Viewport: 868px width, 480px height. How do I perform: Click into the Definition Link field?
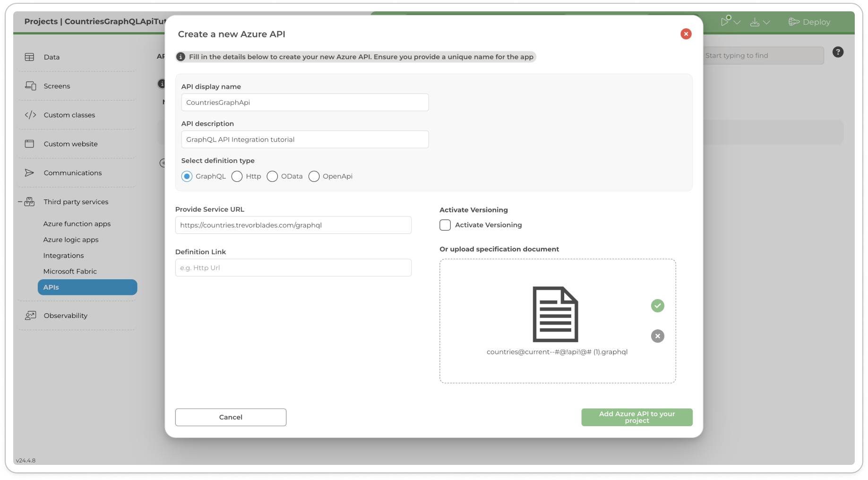293,268
